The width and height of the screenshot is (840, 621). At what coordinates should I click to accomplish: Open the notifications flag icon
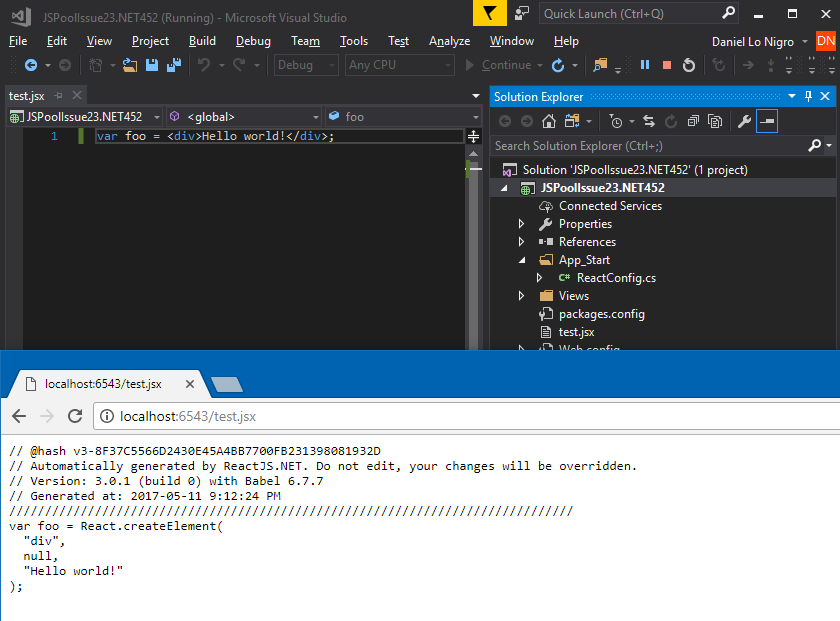point(490,13)
